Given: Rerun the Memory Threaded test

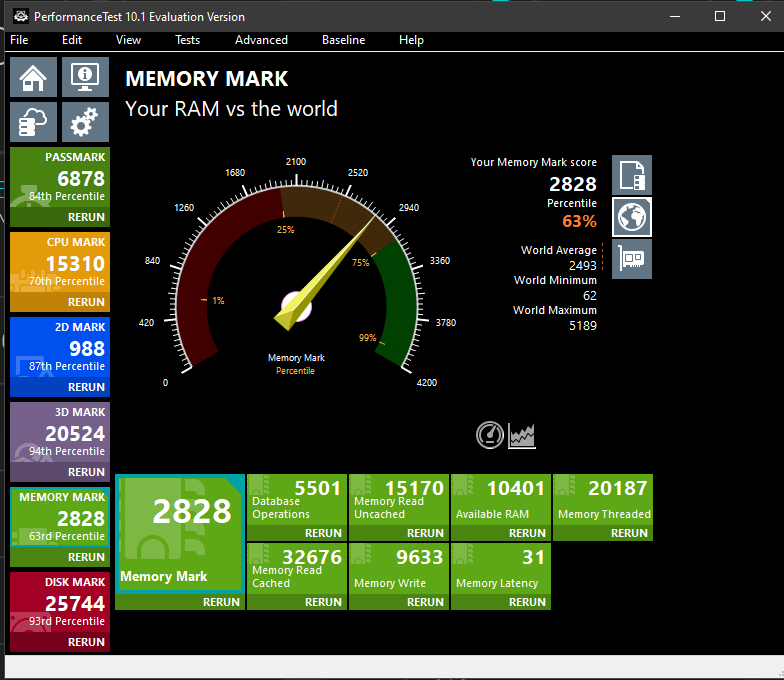Looking at the screenshot, I should pos(603,534).
